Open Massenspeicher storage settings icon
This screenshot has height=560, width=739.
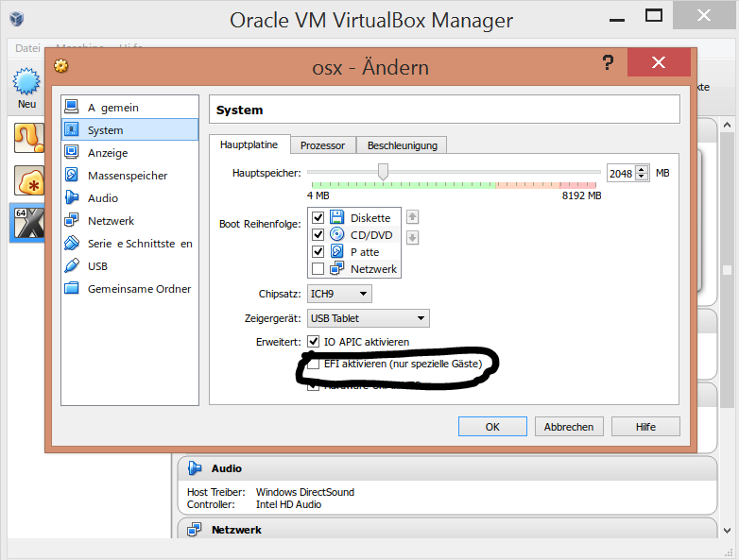point(72,175)
